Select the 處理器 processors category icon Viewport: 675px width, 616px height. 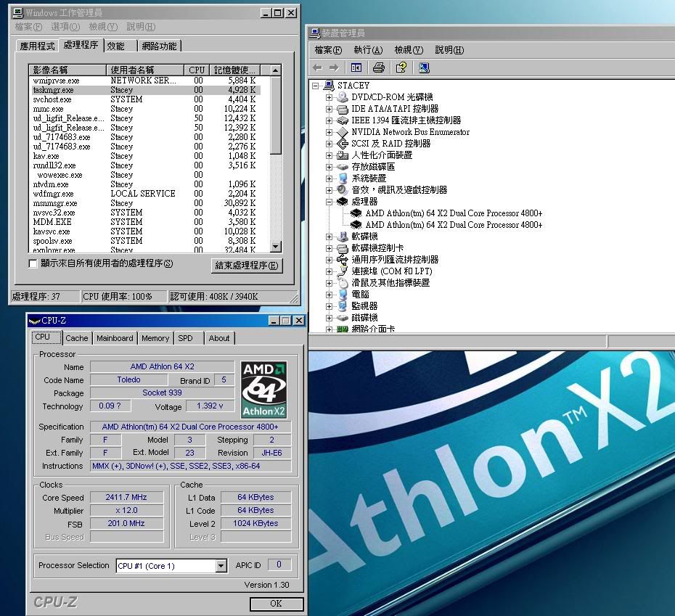[x=343, y=202]
